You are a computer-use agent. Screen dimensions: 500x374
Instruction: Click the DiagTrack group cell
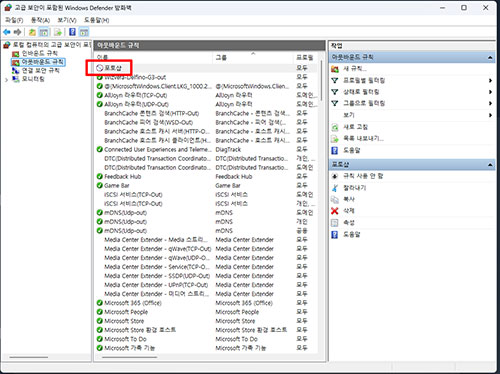pyautogui.click(x=228, y=149)
